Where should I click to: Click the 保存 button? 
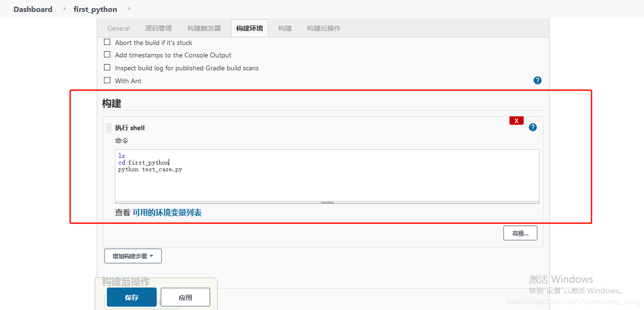coord(131,297)
